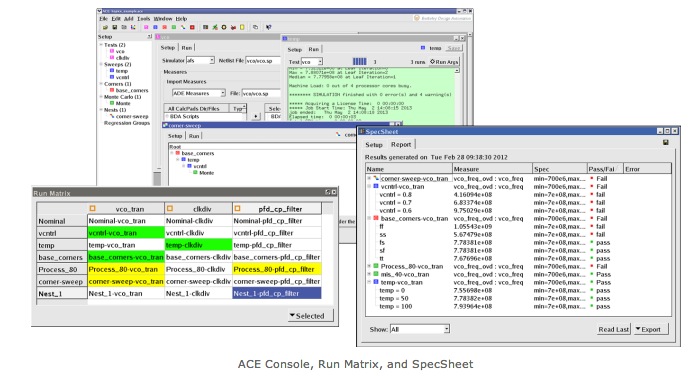Open the File menu
Screen dimensions: 700x377
coord(104,19)
